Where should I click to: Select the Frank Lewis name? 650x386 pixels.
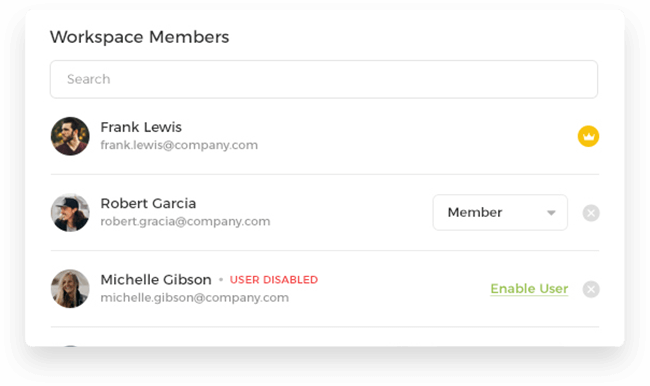[x=141, y=127]
